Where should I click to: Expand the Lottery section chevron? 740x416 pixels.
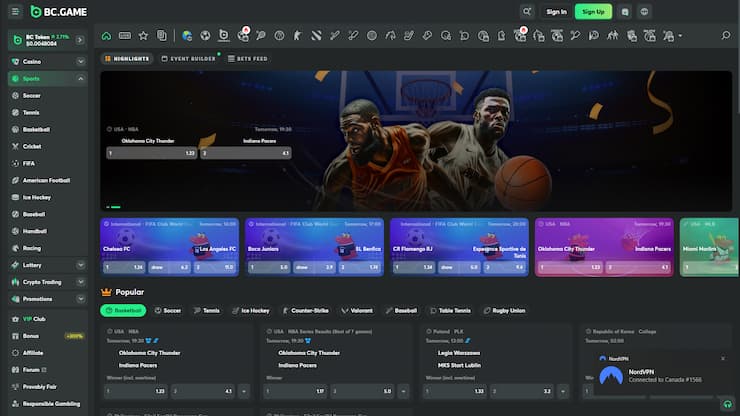click(x=81, y=265)
